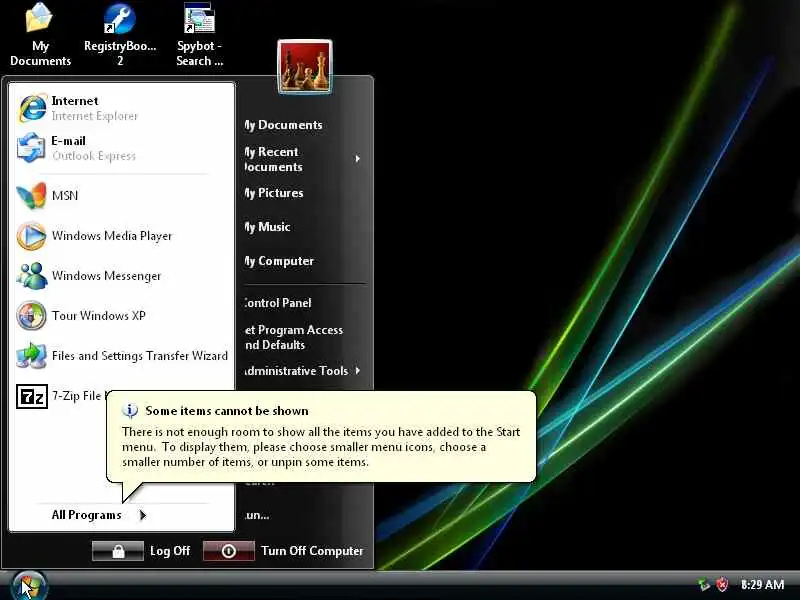
Task: Launch RegistryBooster 2 desktop shortcut
Action: (x=120, y=34)
